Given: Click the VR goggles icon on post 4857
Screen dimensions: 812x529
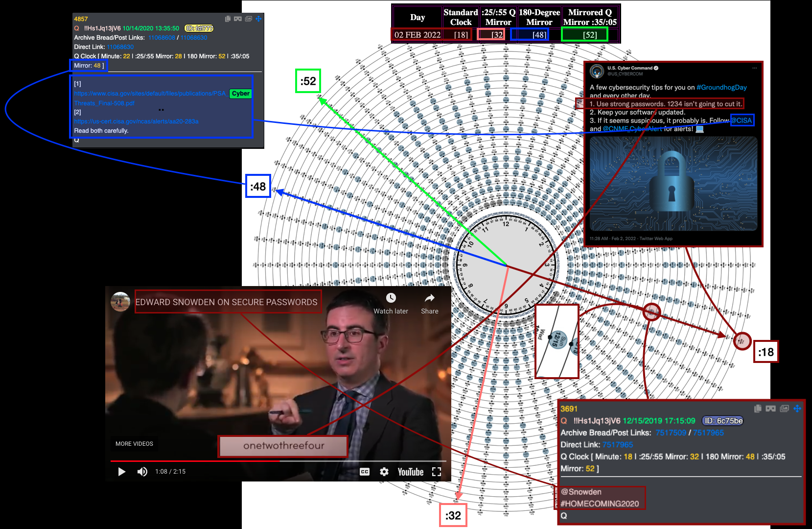Looking at the screenshot, I should 238,19.
